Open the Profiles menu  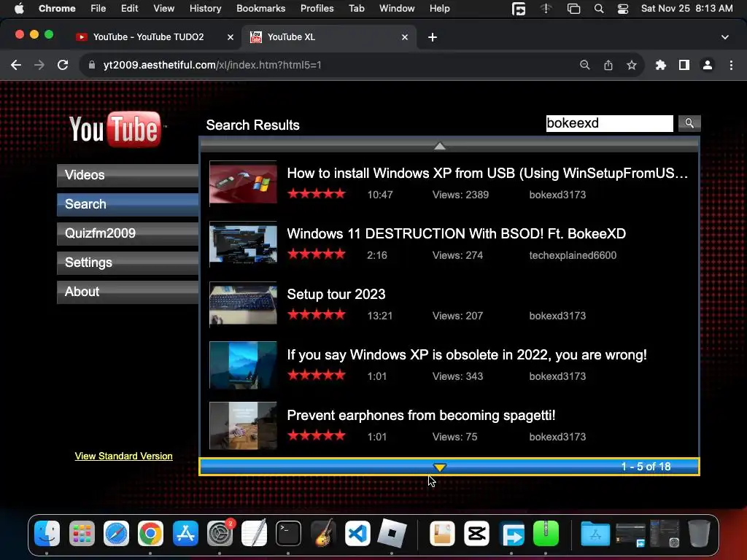click(x=317, y=9)
